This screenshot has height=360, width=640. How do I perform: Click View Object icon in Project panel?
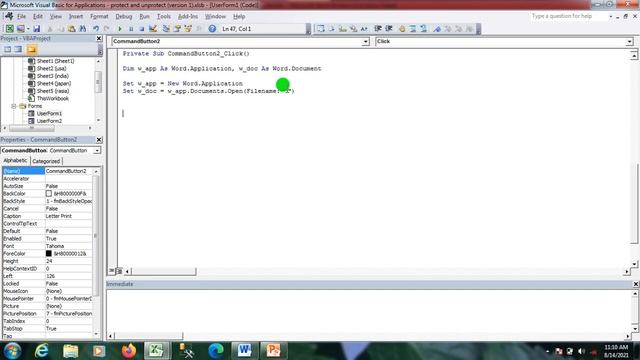(18, 49)
